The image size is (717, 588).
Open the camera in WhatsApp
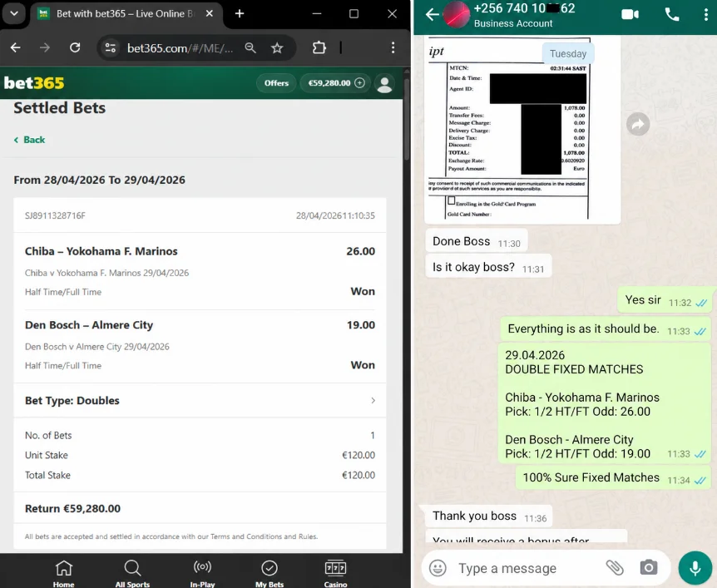pyautogui.click(x=649, y=568)
